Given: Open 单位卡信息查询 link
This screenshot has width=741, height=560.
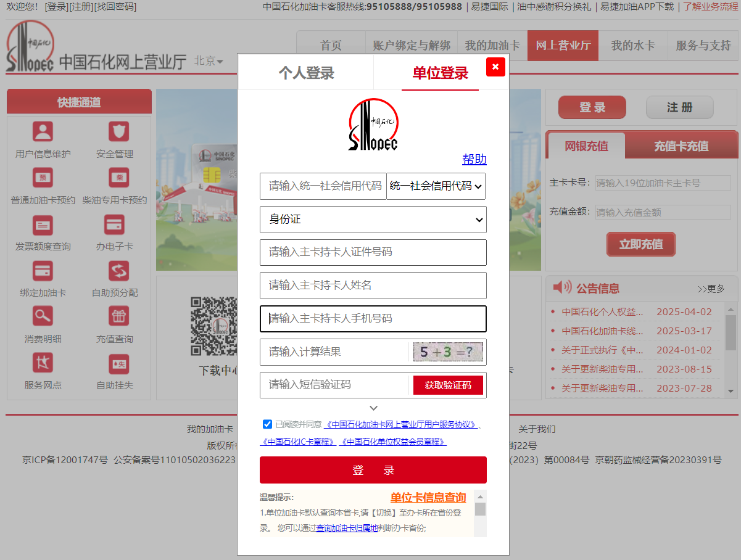Looking at the screenshot, I should click(x=428, y=498).
